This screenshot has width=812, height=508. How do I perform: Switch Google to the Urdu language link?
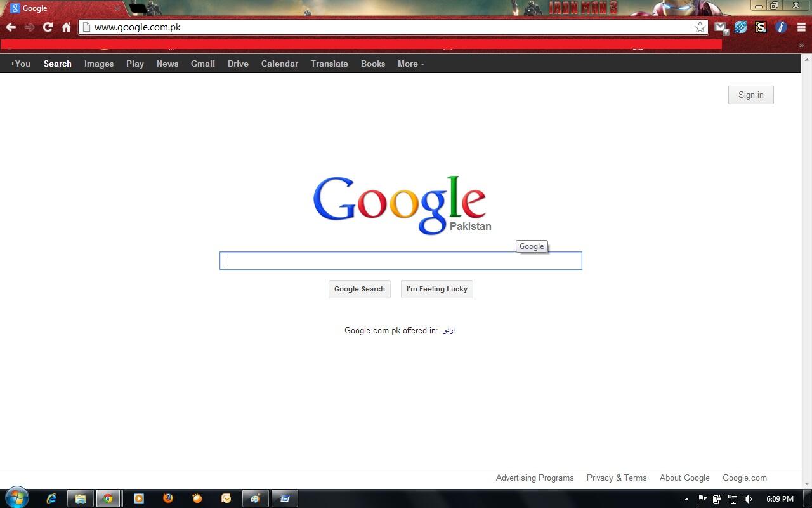(449, 330)
